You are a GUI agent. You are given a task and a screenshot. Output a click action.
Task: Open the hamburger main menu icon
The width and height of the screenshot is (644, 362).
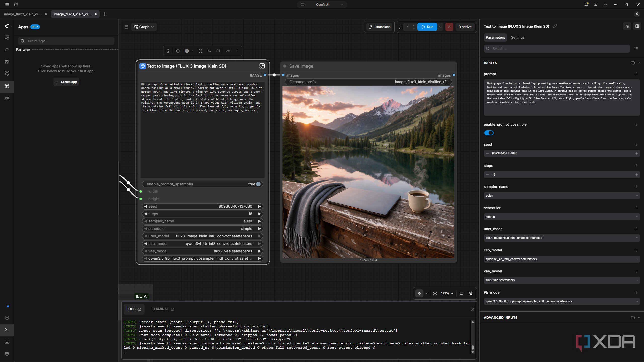tap(7, 5)
